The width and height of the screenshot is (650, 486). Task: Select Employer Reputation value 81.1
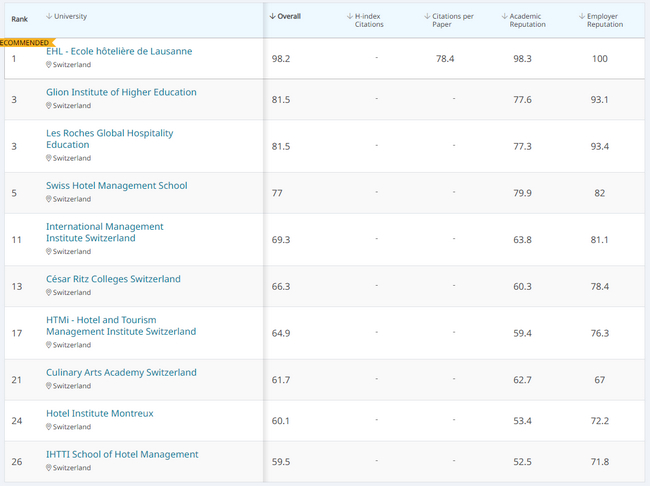(x=599, y=240)
